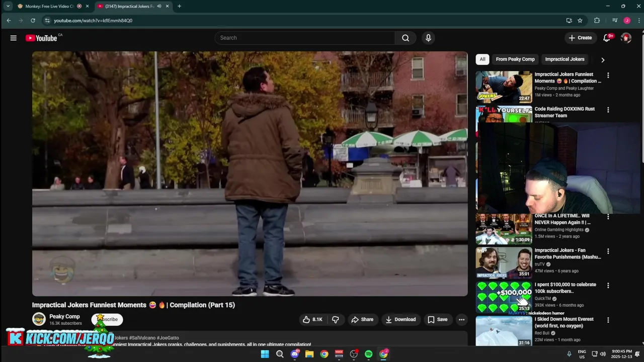
Task: Open Peaky Comp channel name link
Action: point(64,317)
